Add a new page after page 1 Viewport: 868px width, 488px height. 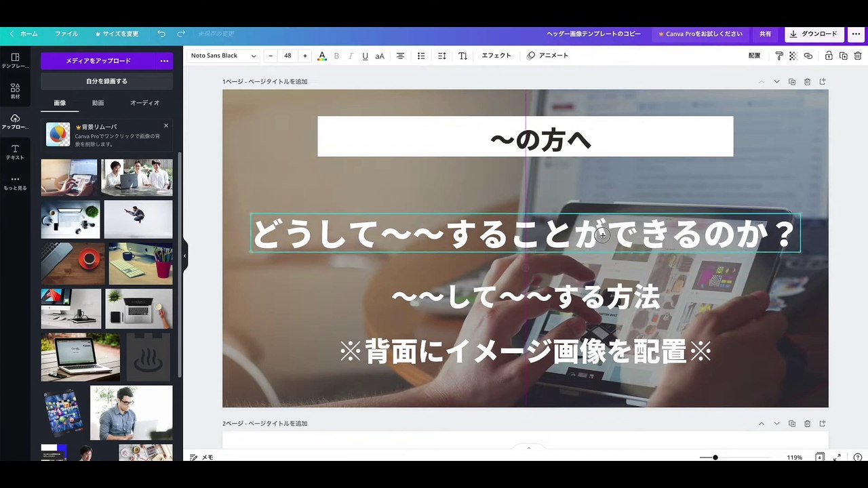coord(823,82)
